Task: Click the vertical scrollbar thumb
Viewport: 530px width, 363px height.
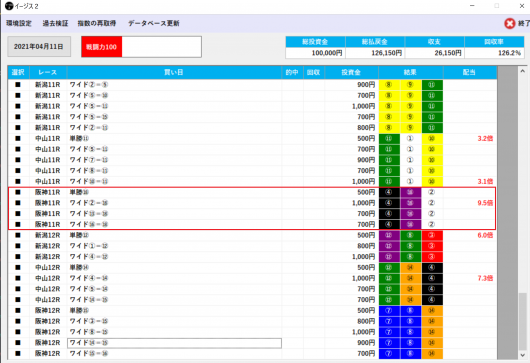Action: pos(523,321)
